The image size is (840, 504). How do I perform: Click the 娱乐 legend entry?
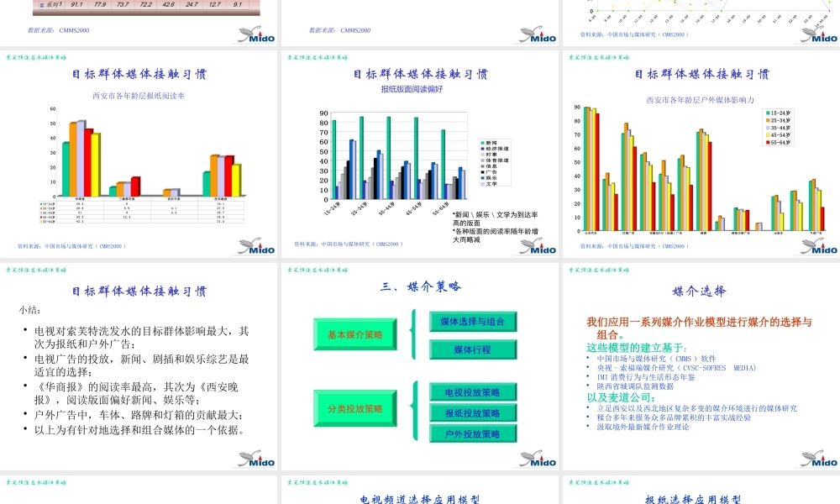pyautogui.click(x=489, y=178)
